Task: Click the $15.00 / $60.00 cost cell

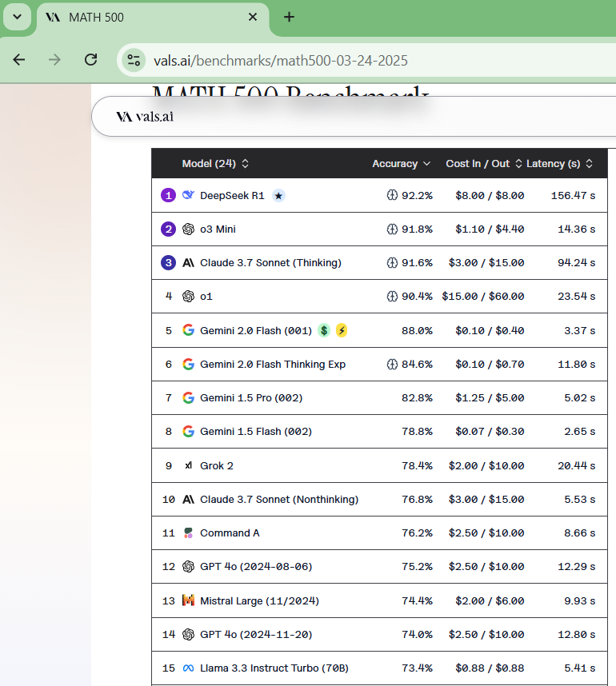Action: (x=483, y=296)
